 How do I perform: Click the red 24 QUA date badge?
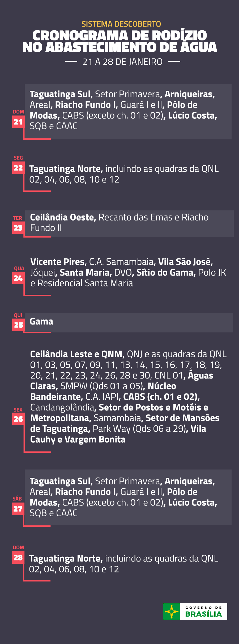(x=18, y=278)
